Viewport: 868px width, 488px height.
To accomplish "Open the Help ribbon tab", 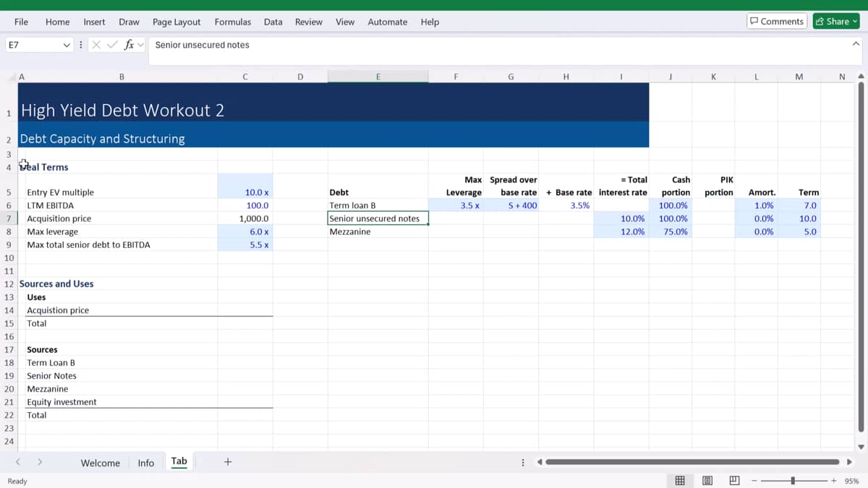I will (430, 22).
